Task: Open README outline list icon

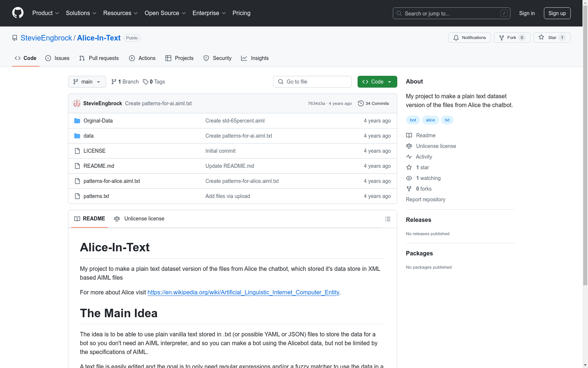Action: coord(387,219)
